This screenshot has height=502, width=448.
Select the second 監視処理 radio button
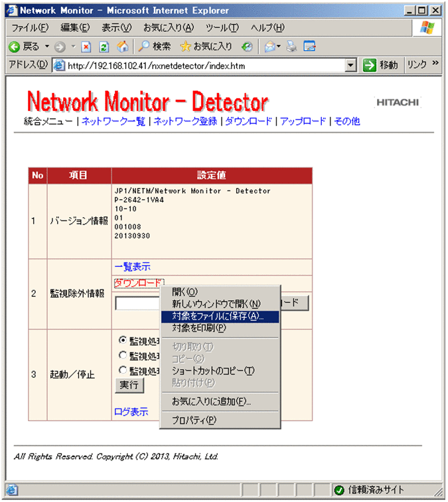[123, 355]
